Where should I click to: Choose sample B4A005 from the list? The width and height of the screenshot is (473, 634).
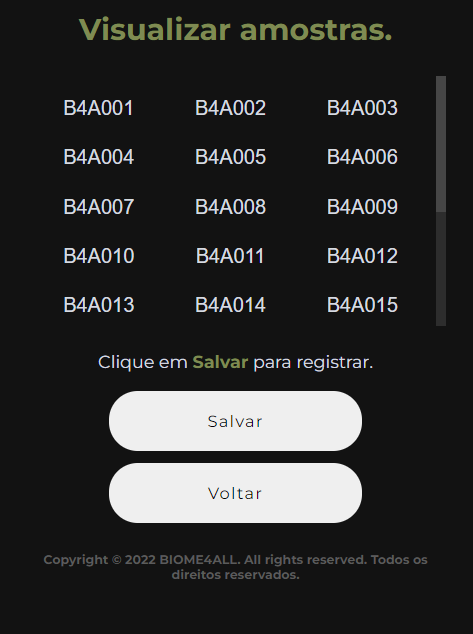[230, 157]
